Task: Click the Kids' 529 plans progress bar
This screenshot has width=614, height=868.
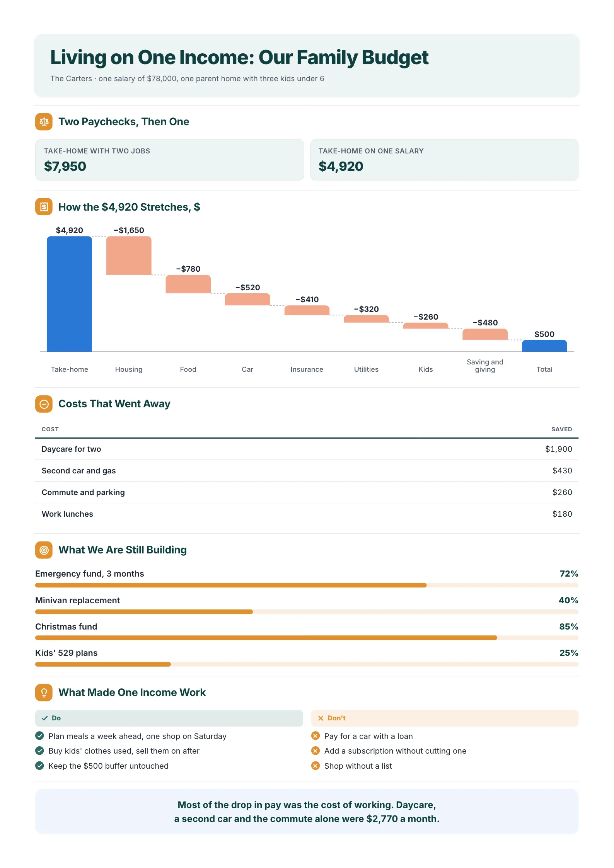Action: [x=307, y=664]
